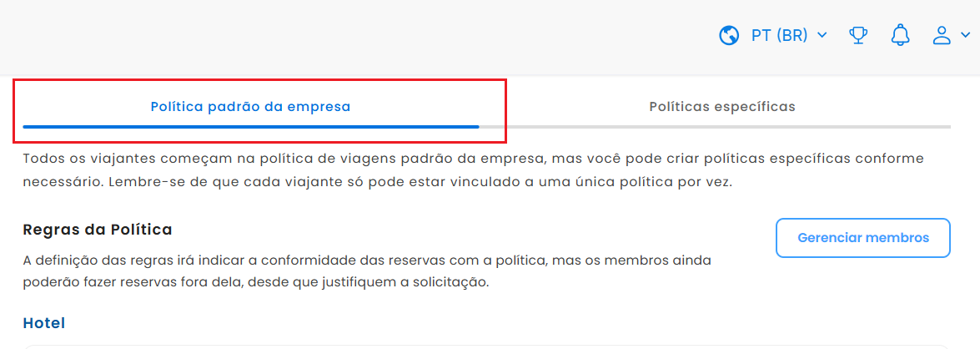The height and width of the screenshot is (349, 980).
Task: Expand the chevron beside user profile icon
Action: [964, 36]
